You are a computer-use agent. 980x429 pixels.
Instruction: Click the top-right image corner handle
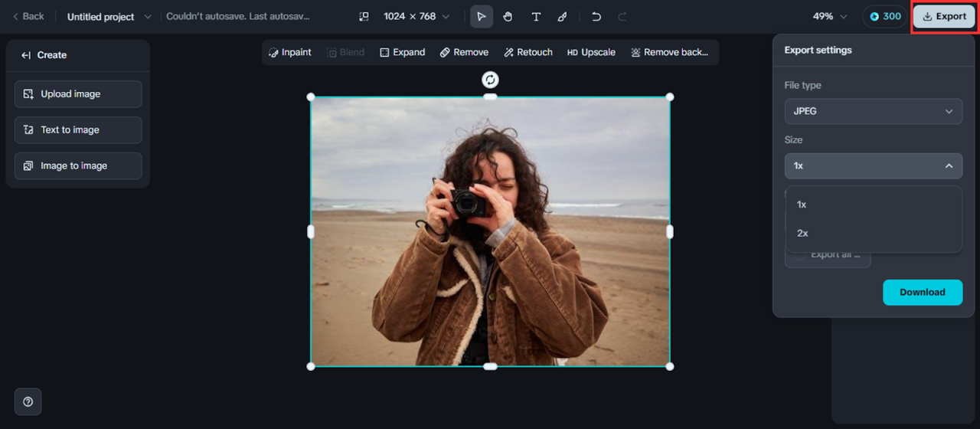670,97
